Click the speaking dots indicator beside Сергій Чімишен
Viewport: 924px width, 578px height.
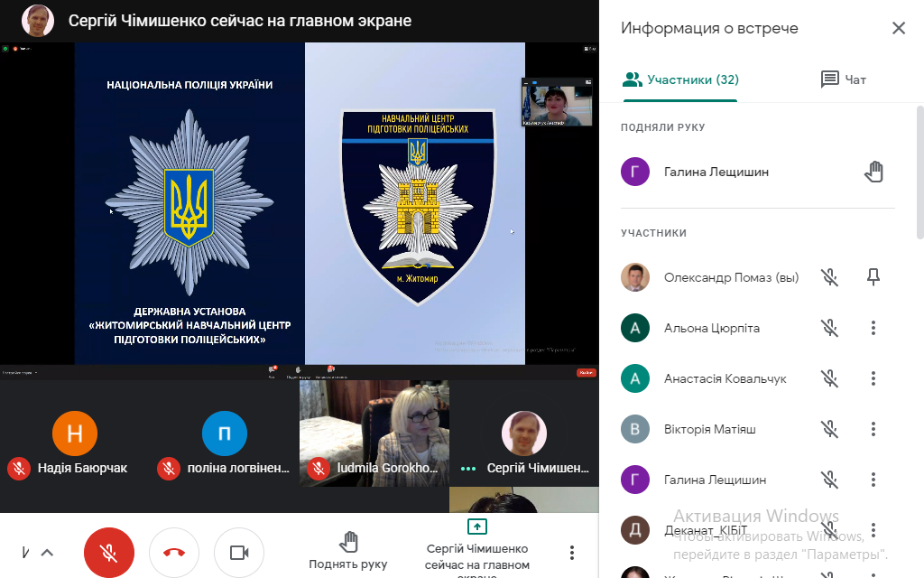tap(468, 469)
